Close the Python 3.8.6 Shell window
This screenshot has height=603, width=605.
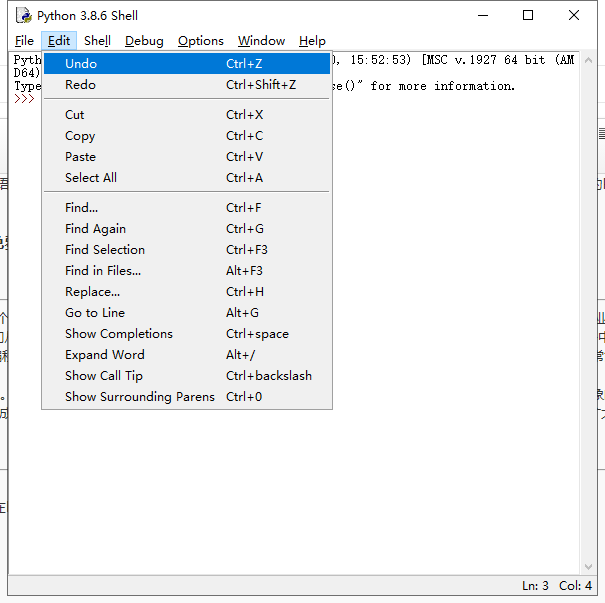coord(574,15)
